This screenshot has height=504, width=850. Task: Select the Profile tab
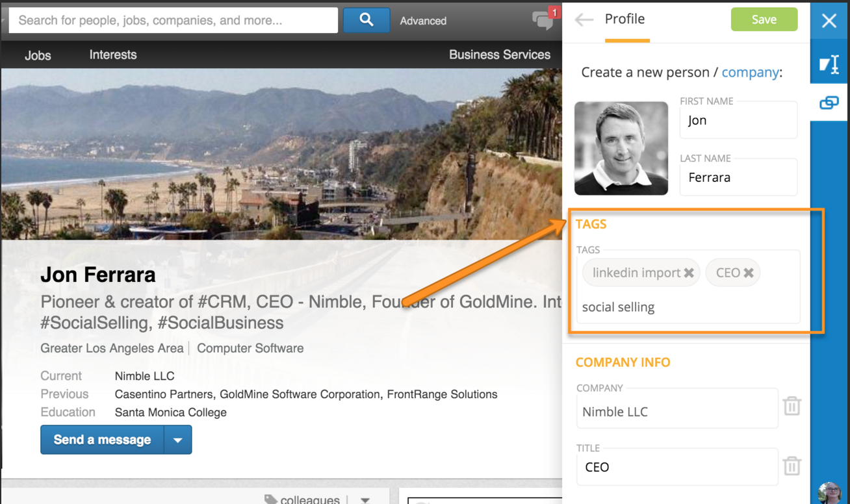tap(625, 19)
